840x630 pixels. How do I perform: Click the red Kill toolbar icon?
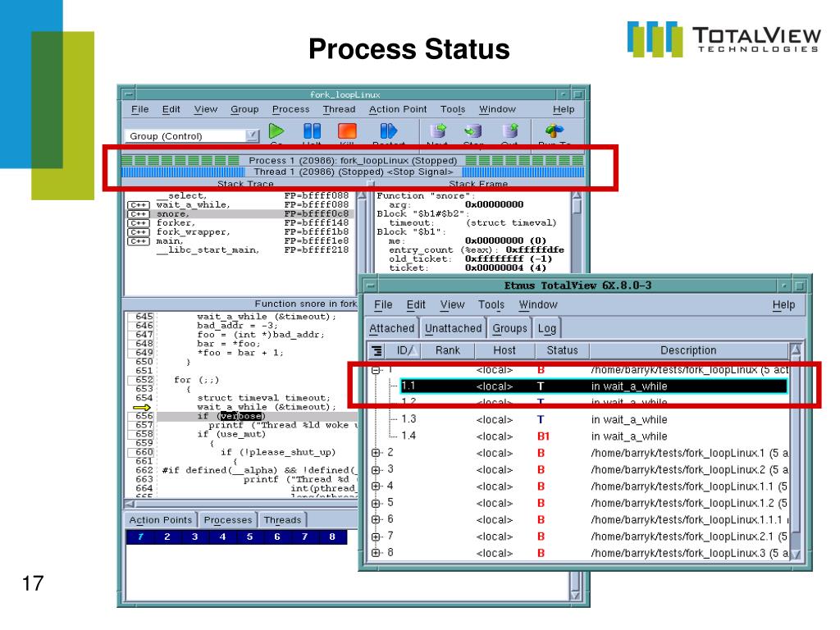click(x=347, y=130)
